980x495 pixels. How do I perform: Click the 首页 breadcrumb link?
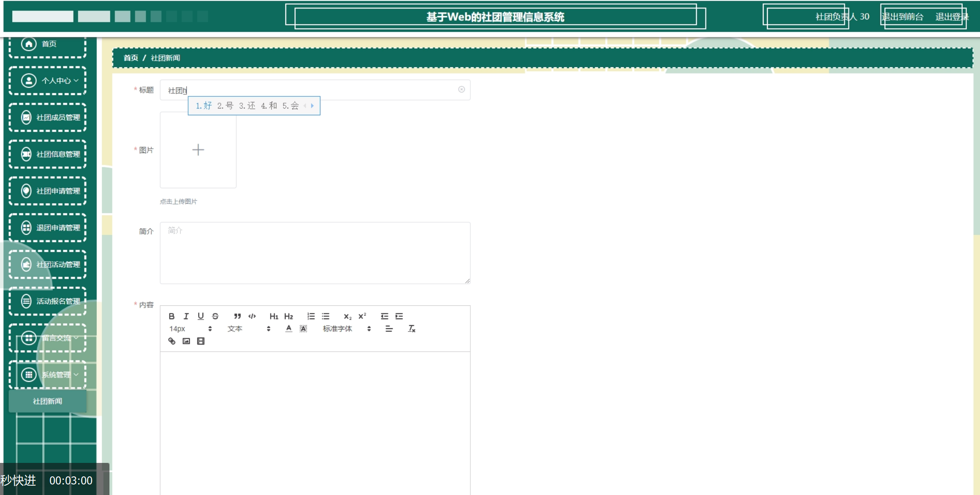point(131,58)
